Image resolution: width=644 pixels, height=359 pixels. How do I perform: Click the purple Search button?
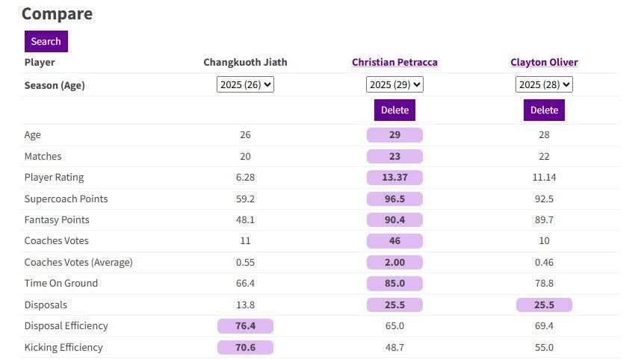(46, 41)
